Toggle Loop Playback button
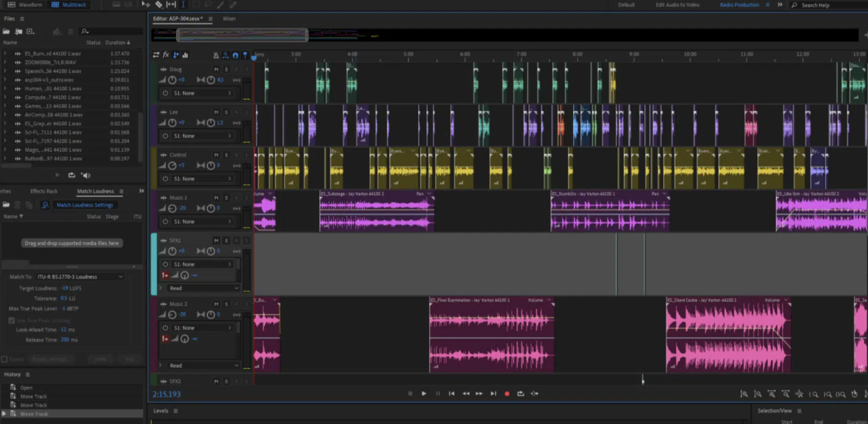 (521, 393)
